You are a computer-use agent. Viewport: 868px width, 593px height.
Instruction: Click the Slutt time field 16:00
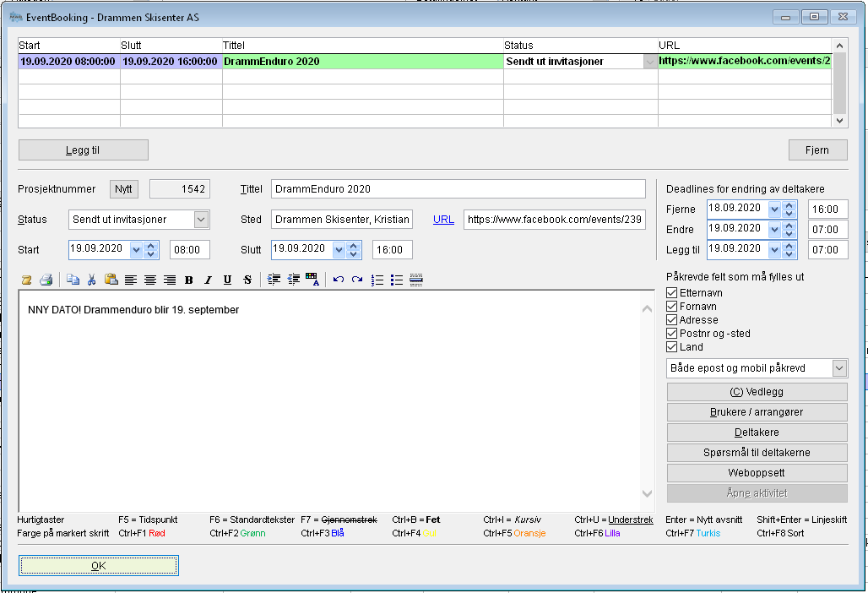pyautogui.click(x=393, y=250)
